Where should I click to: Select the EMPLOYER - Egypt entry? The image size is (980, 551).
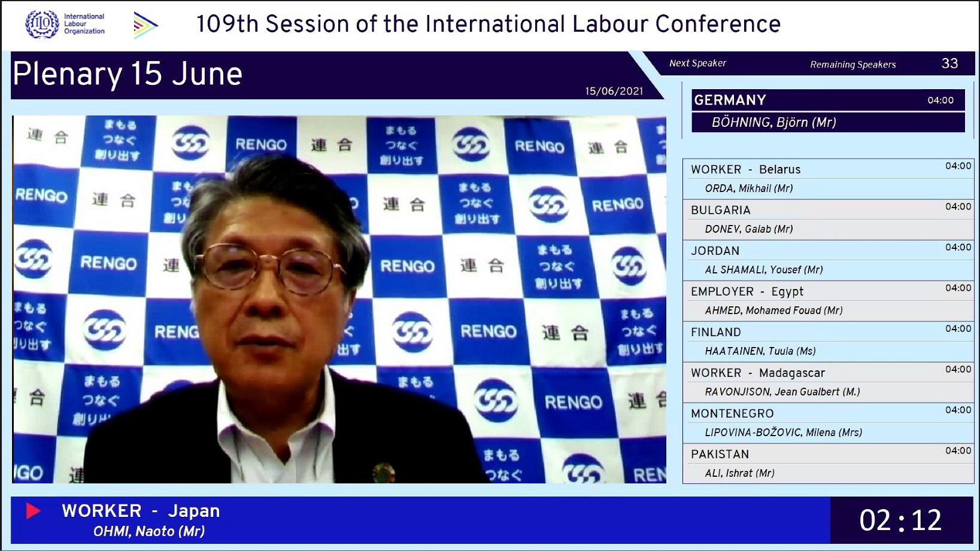[828, 301]
